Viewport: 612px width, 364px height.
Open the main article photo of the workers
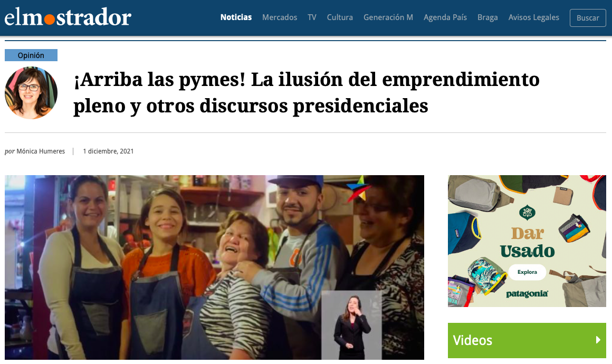pos(214,267)
